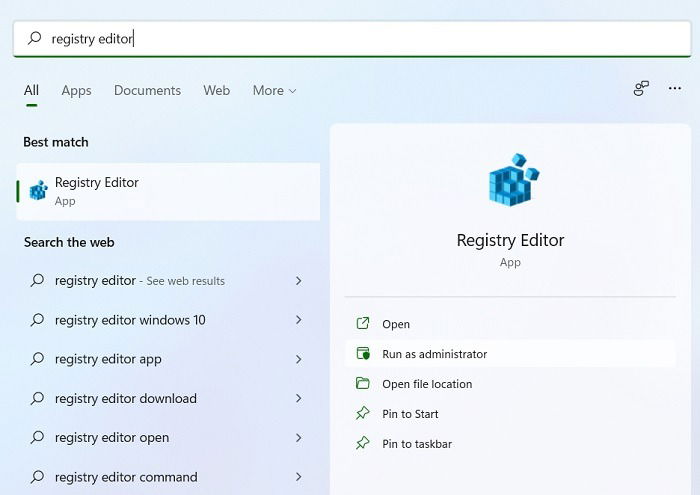Click the Open action icon

click(363, 323)
